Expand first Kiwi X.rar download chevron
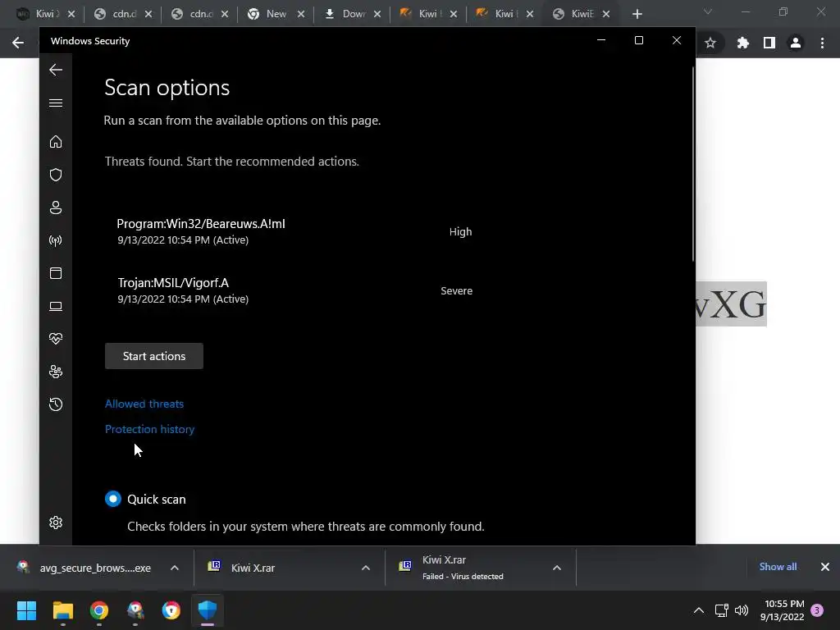The image size is (840, 630). pos(365,568)
